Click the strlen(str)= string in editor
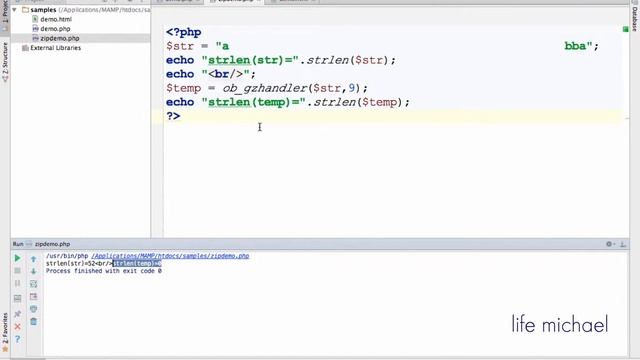640x360 pixels. [253, 60]
